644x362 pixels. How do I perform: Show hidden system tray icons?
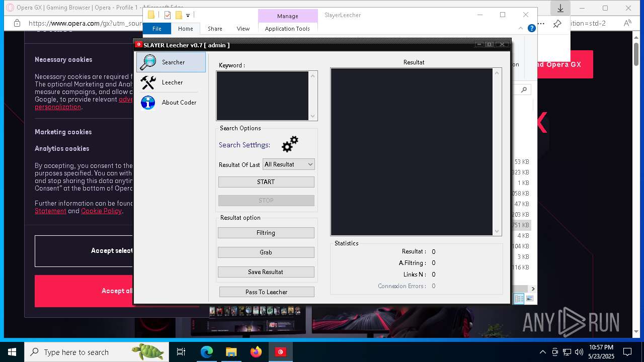542,352
